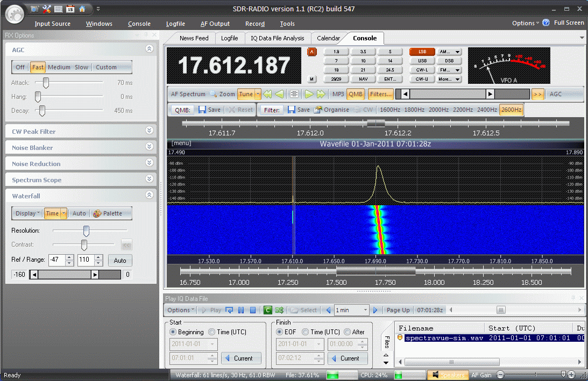Viewport: 588px width, 381px height.
Task: Open the More modes dropdown
Action: tap(449, 79)
